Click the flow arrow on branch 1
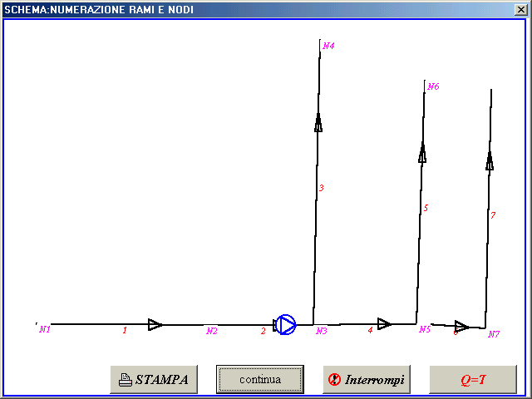This screenshot has width=532, height=399. (x=155, y=325)
